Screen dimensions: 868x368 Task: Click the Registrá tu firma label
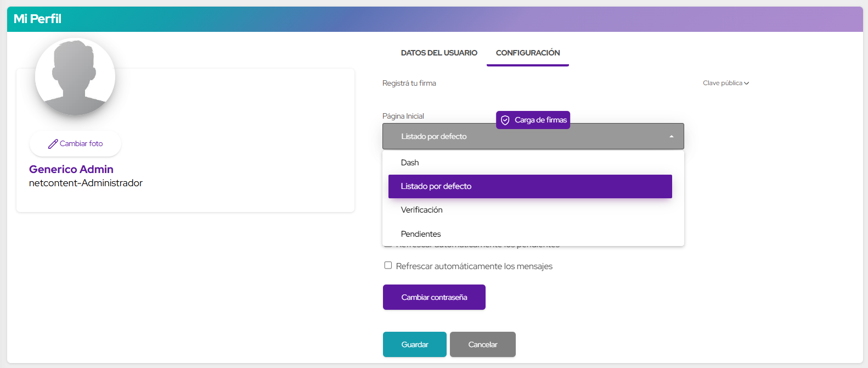[409, 83]
